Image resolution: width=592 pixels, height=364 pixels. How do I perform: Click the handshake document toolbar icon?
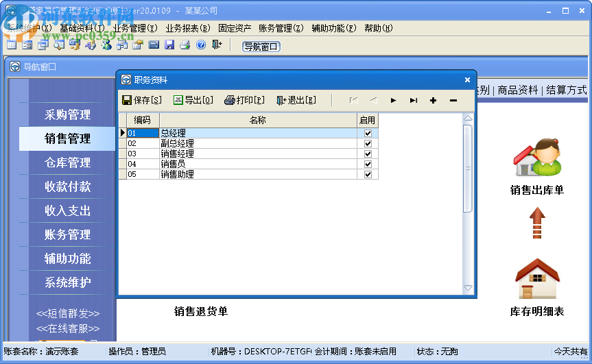[x=138, y=45]
